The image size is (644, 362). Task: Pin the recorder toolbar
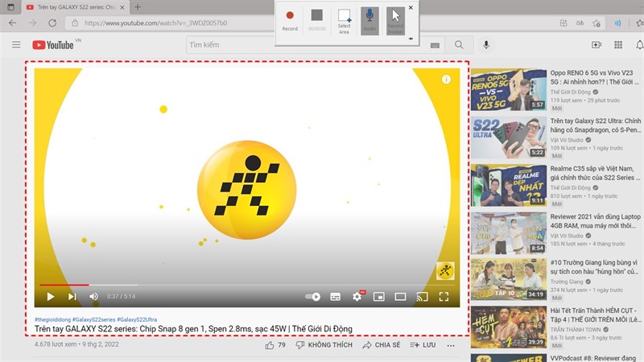click(411, 39)
